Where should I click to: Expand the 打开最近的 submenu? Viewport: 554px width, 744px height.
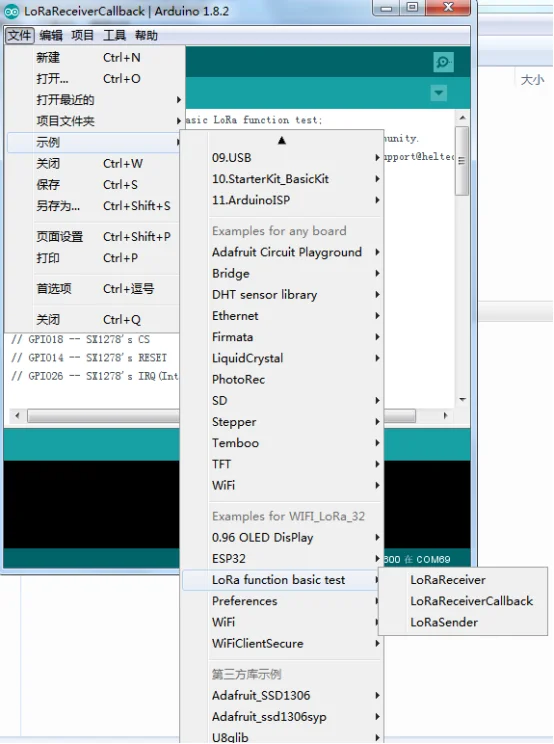click(x=95, y=100)
